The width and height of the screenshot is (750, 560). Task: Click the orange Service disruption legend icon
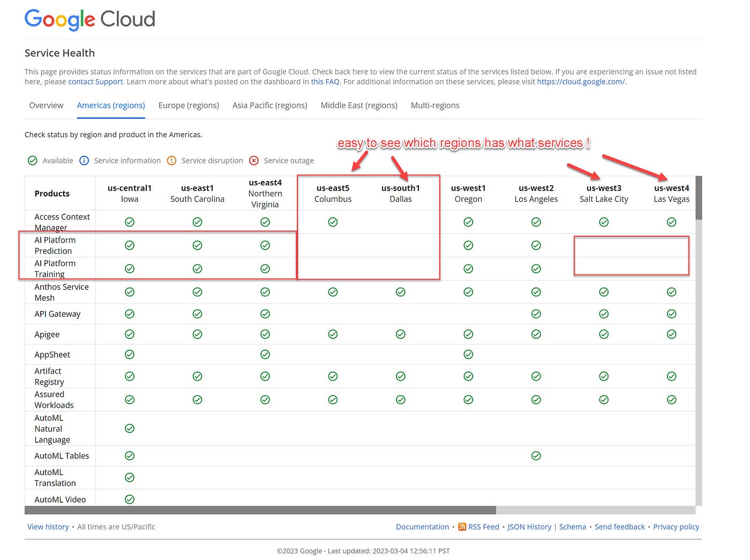(171, 161)
